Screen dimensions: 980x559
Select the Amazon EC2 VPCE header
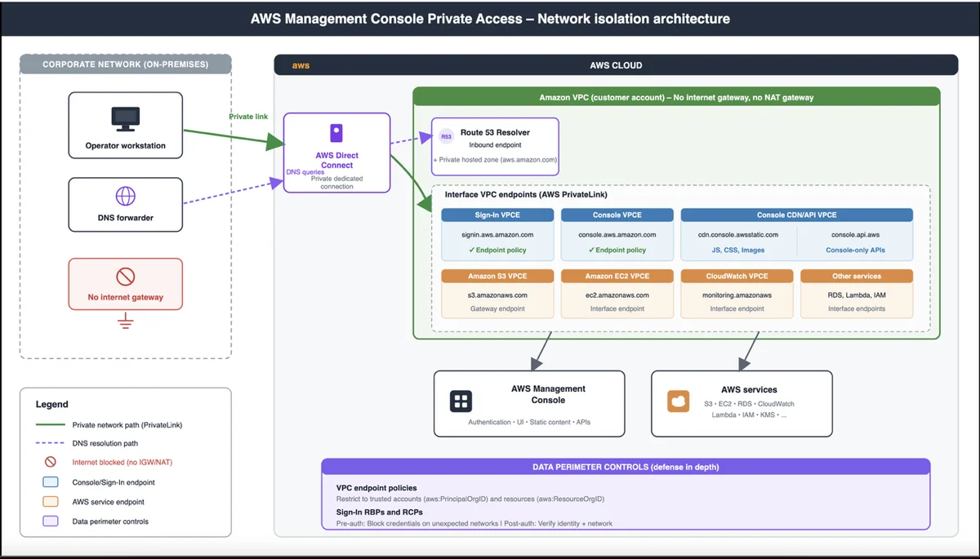click(x=617, y=276)
